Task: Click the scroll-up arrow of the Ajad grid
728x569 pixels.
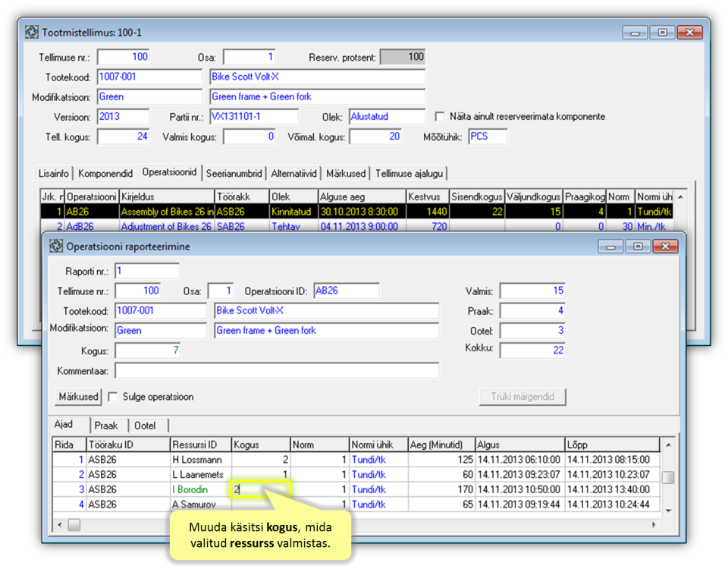Action: (x=668, y=445)
